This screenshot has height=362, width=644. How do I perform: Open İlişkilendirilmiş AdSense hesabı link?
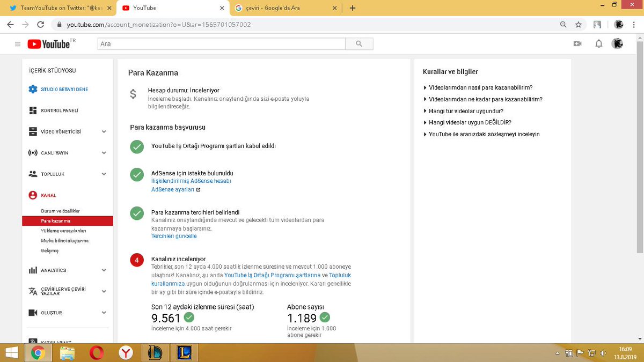(191, 181)
